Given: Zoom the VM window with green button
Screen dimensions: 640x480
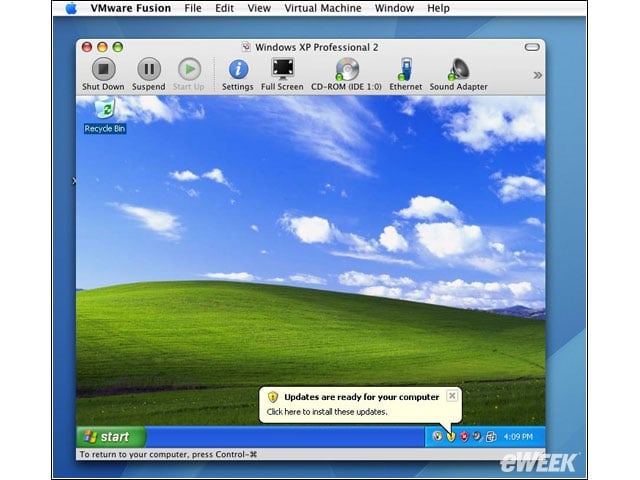Looking at the screenshot, I should (118, 47).
